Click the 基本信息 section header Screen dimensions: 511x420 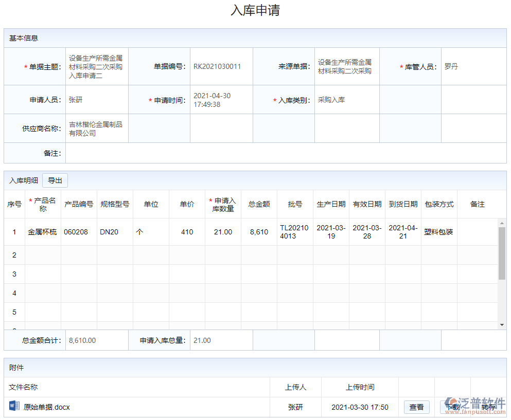pos(21,37)
